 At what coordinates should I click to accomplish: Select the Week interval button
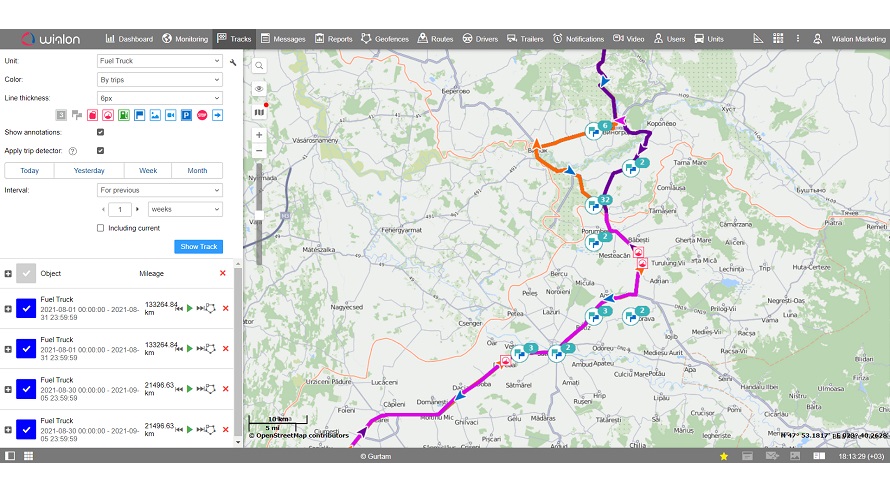[148, 171]
